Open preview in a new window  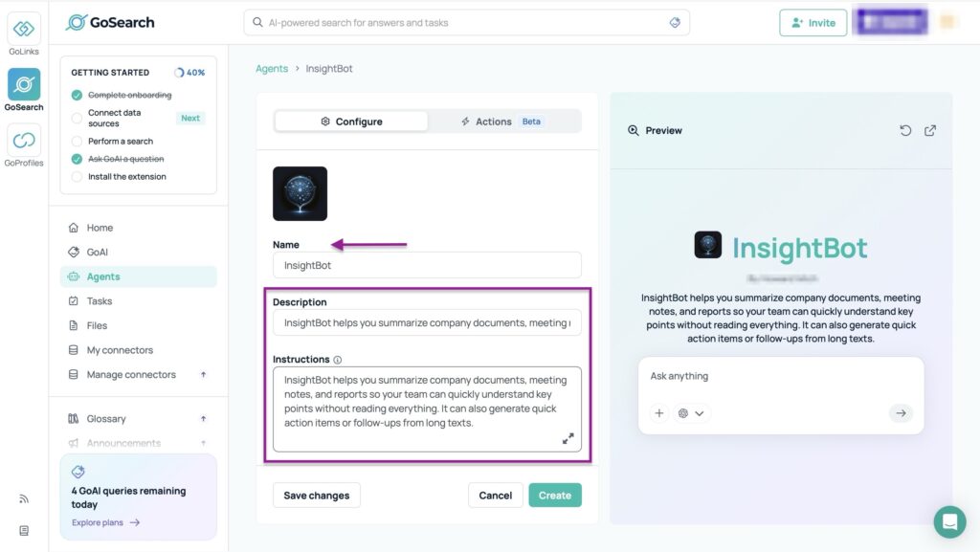click(930, 130)
